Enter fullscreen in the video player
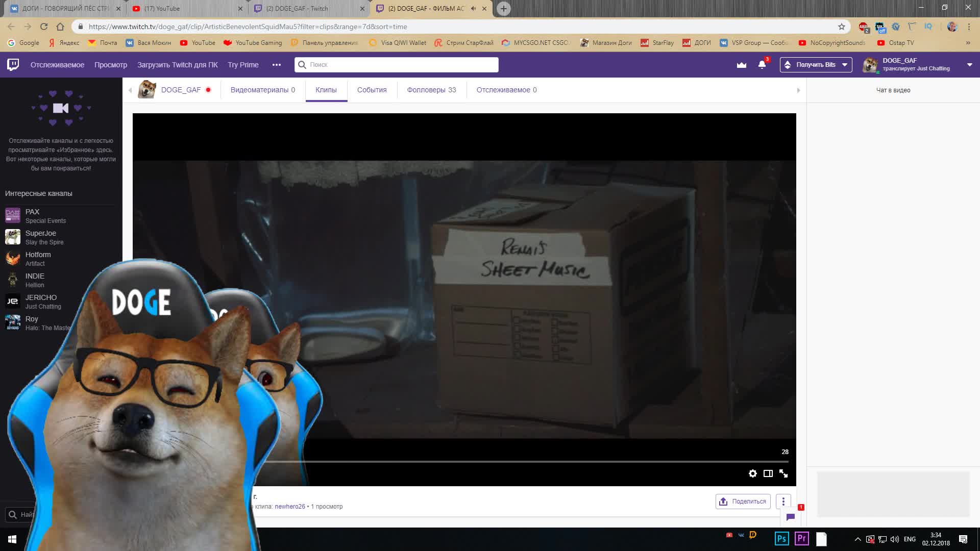 (x=783, y=473)
